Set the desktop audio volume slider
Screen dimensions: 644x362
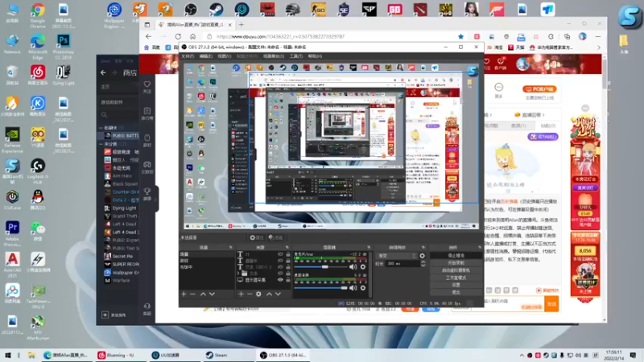point(320,288)
